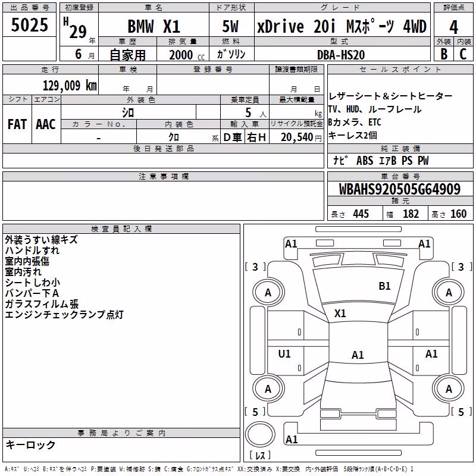Click the width value 182
Image resolution: width=476 pixels, height=476 pixels.
pyautogui.click(x=411, y=214)
